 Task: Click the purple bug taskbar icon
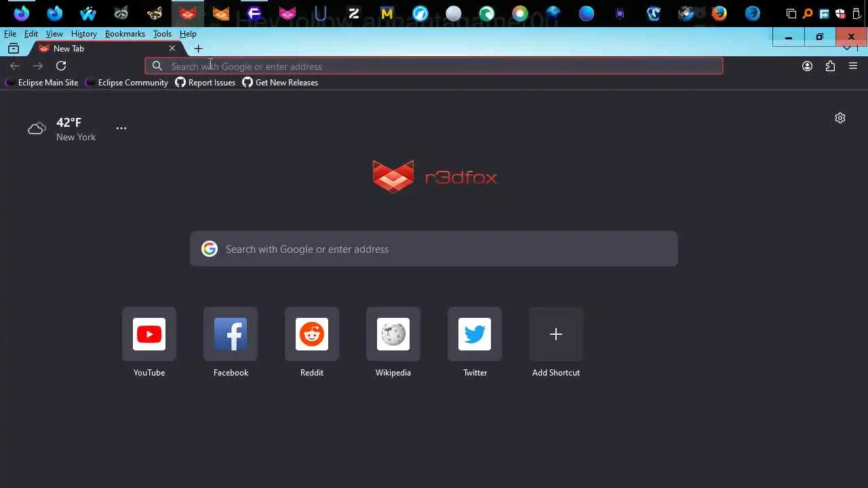pos(620,13)
